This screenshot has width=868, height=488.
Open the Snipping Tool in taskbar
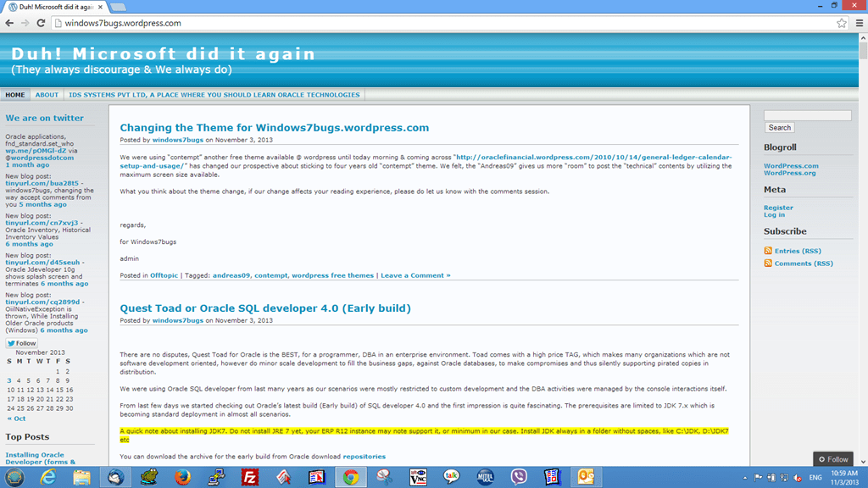(384, 477)
